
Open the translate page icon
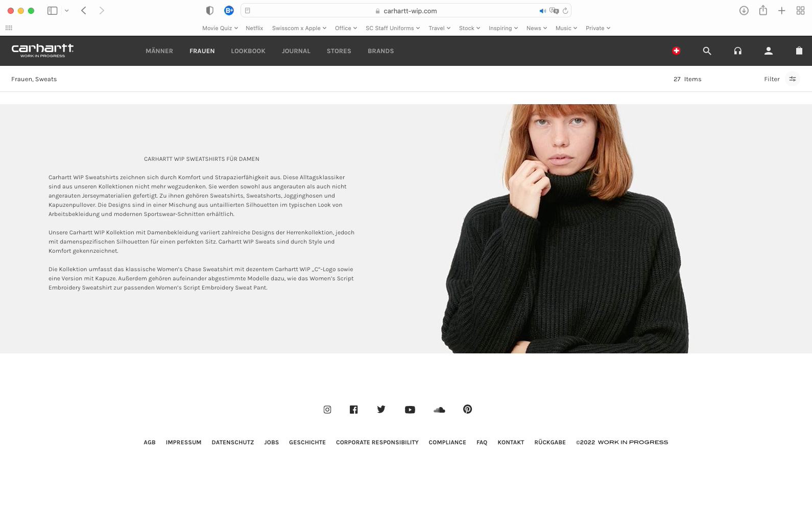554,11
